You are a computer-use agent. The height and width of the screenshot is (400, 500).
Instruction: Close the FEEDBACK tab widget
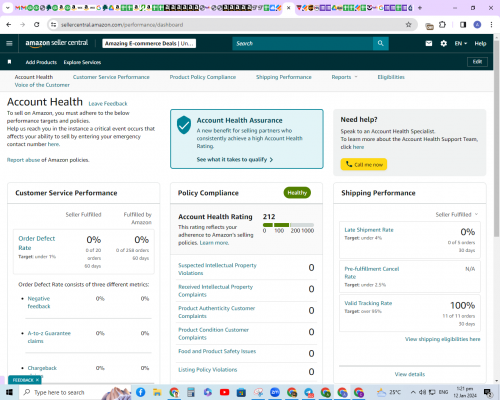tap(37, 380)
